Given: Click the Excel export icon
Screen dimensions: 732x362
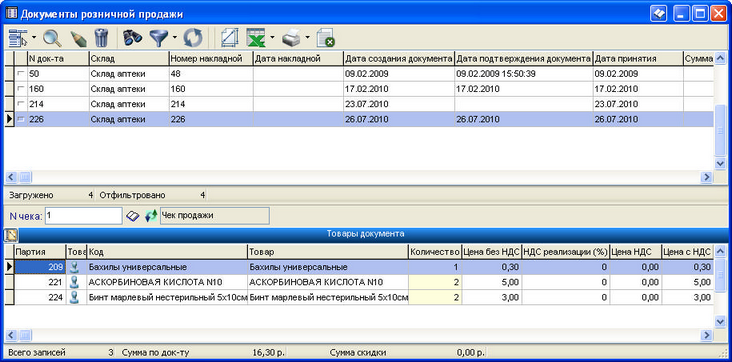Looking at the screenshot, I should (x=256, y=38).
